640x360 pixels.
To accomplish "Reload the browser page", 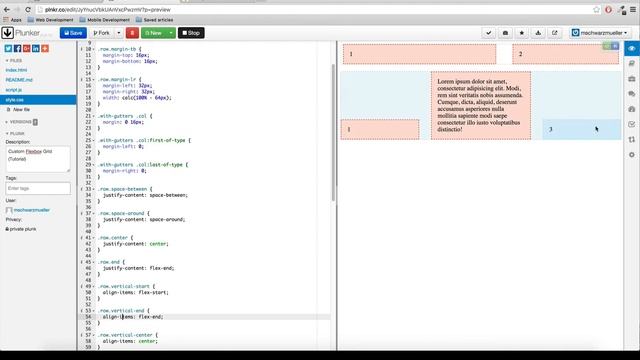I will 28,9.
